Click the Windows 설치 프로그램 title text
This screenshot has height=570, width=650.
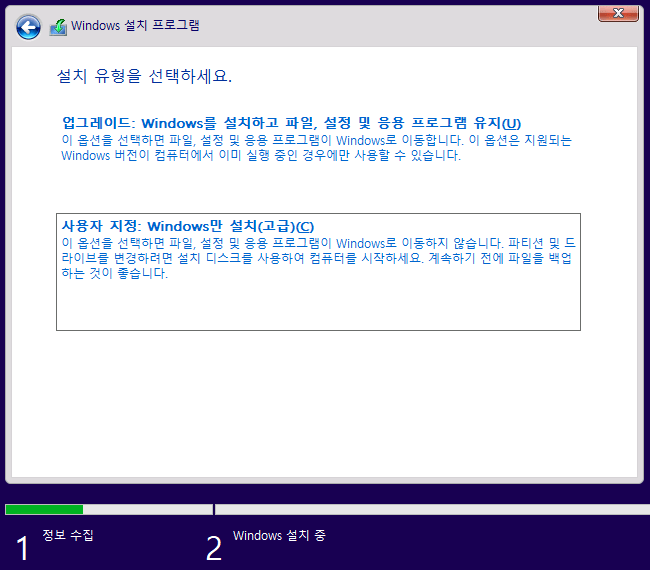click(x=135, y=25)
